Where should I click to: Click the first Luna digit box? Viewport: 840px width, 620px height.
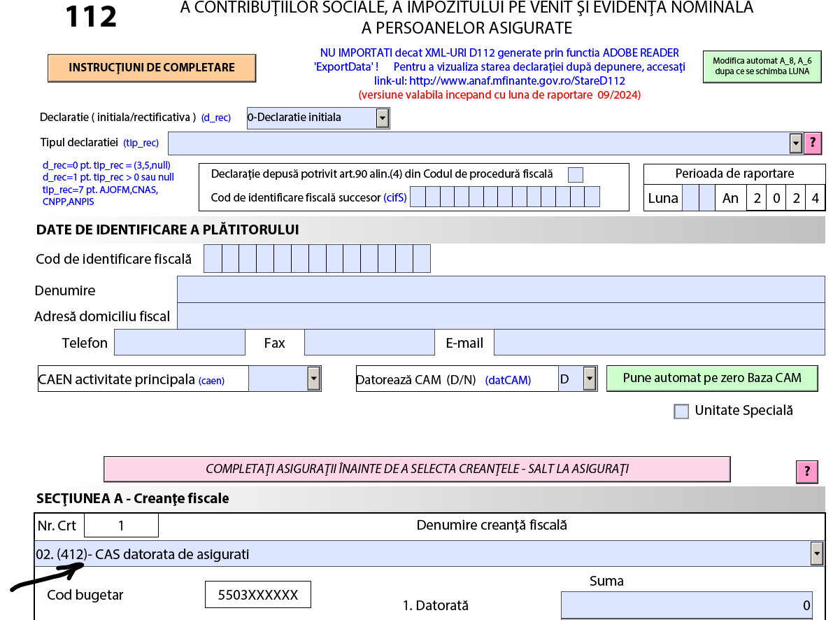(690, 198)
